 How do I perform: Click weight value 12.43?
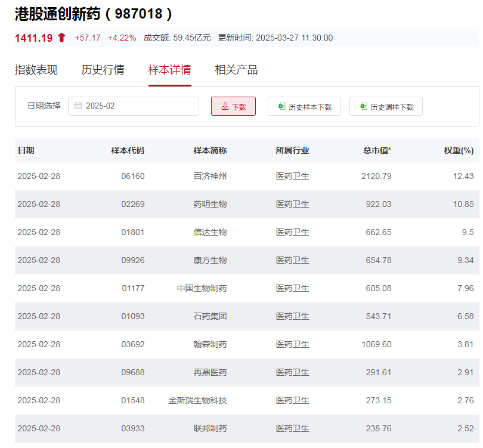pos(463,176)
